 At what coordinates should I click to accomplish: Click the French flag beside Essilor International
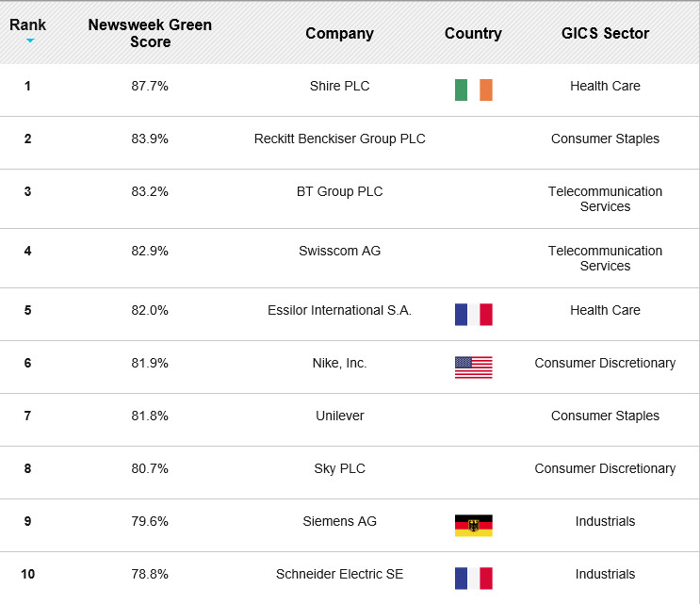[474, 315]
